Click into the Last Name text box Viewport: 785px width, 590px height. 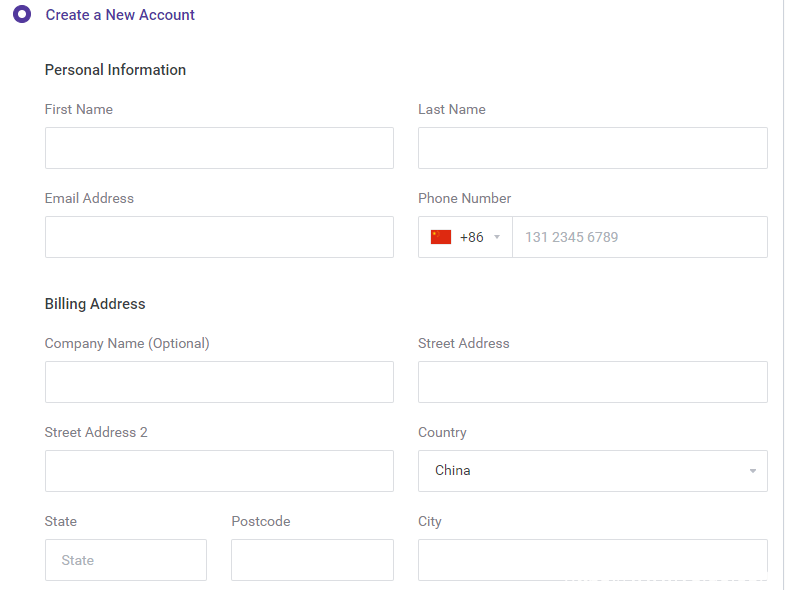(x=592, y=148)
